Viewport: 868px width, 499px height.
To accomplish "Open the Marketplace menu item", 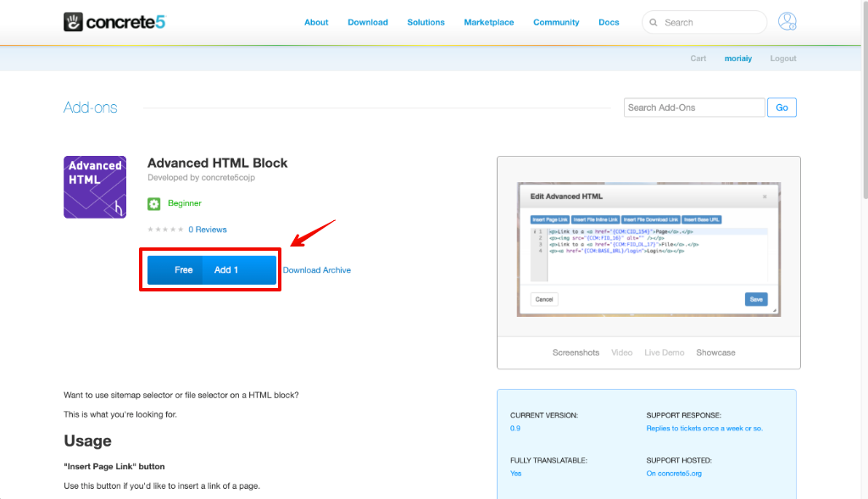I will (x=488, y=23).
